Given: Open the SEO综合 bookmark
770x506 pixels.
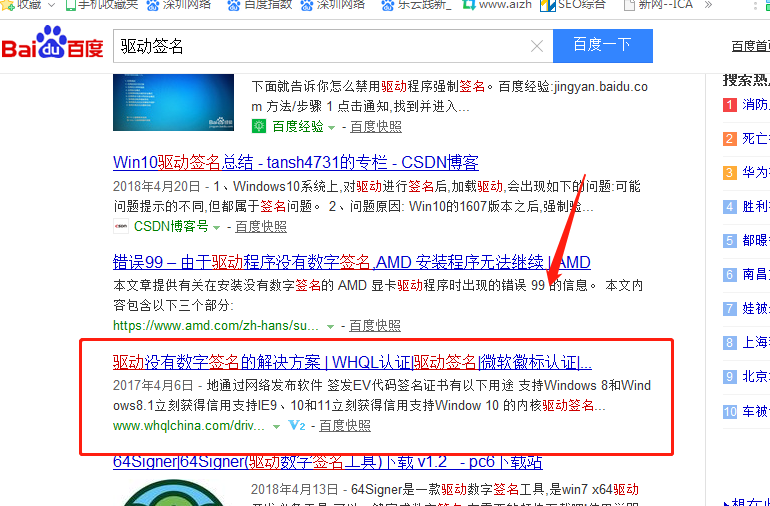Looking at the screenshot, I should (573, 5).
